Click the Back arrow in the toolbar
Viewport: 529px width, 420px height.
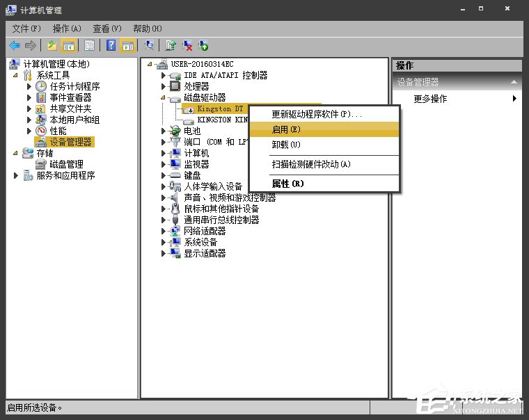tap(14, 45)
